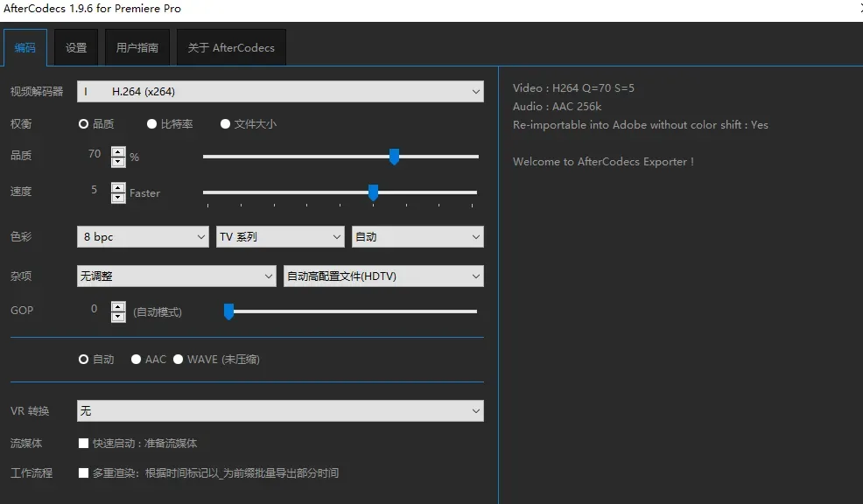Select the AAC audio radio button
This screenshot has width=863, height=504.
(136, 360)
